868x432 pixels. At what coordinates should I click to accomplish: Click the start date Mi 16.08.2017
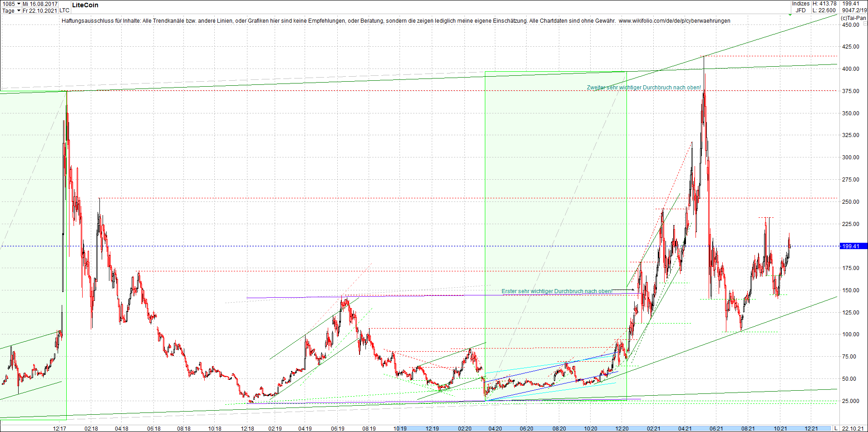point(40,4)
